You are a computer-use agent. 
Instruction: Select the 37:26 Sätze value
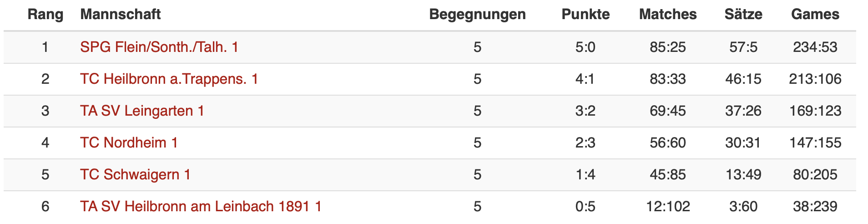pos(743,111)
